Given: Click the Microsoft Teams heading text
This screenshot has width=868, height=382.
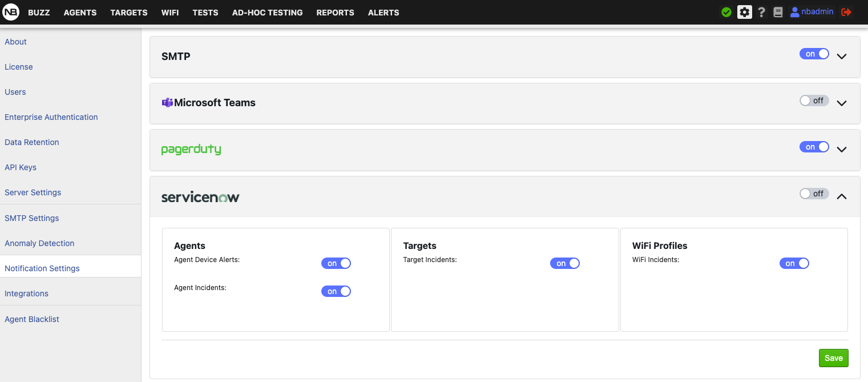Looking at the screenshot, I should [x=215, y=103].
